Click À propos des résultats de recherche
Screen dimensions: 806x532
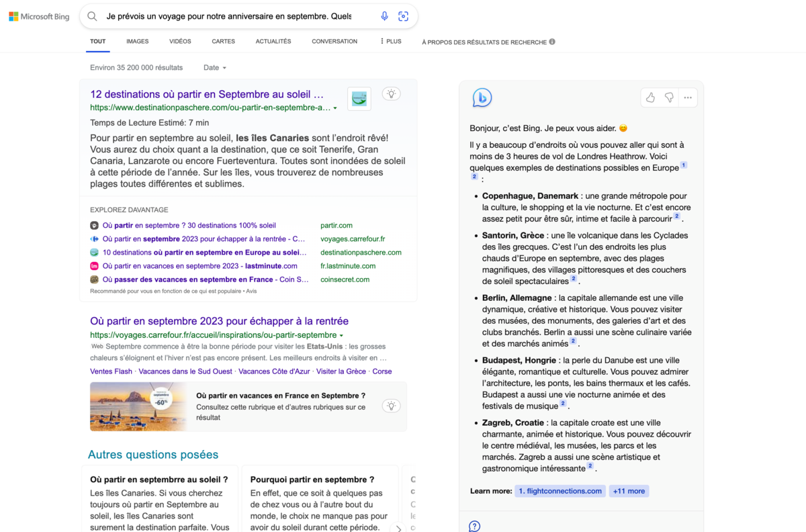pyautogui.click(x=484, y=42)
